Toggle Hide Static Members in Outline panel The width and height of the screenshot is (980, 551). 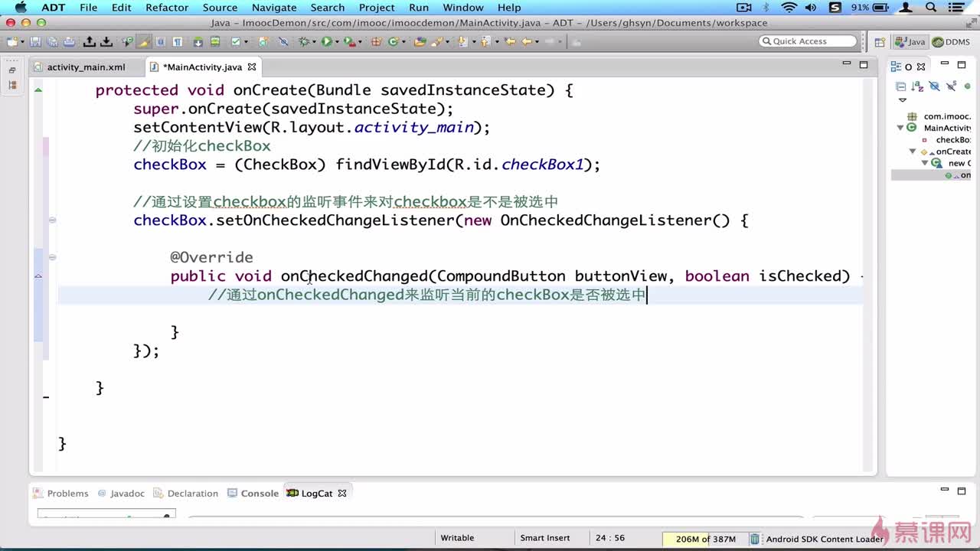952,86
